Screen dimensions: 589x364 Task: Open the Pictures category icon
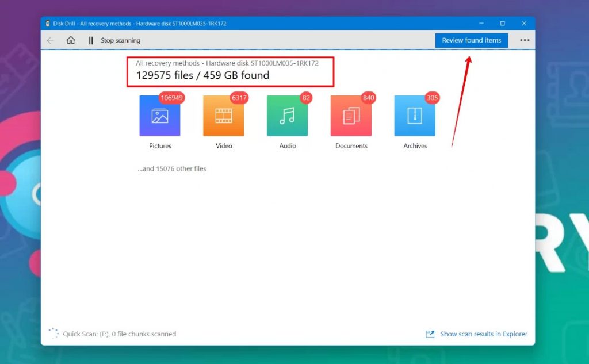[x=159, y=116]
